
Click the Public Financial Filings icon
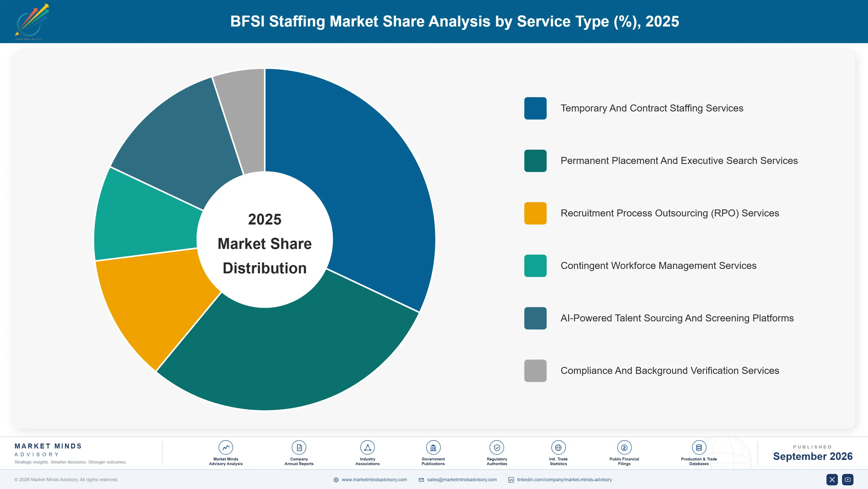[x=624, y=447]
